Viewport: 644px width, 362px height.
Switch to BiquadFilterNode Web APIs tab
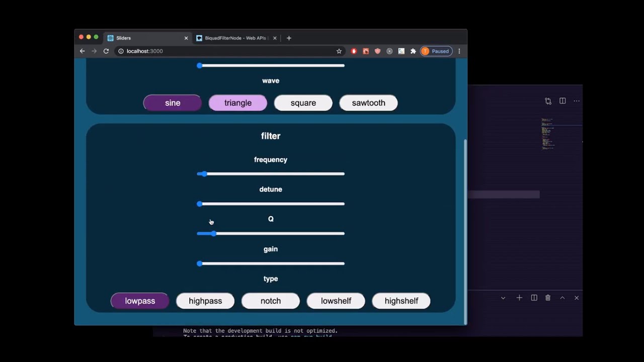[x=235, y=38]
